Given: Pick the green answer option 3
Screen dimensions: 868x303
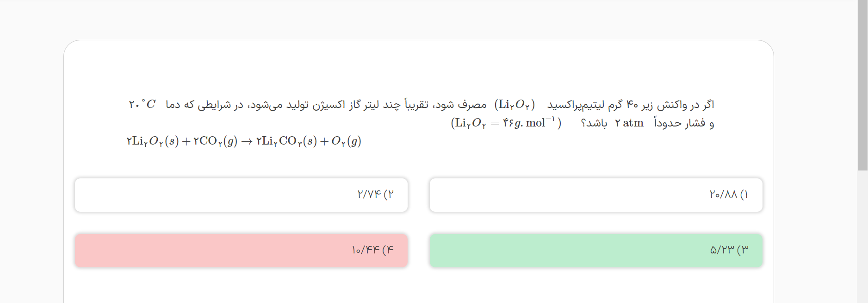Looking at the screenshot, I should pyautogui.click(x=596, y=251).
